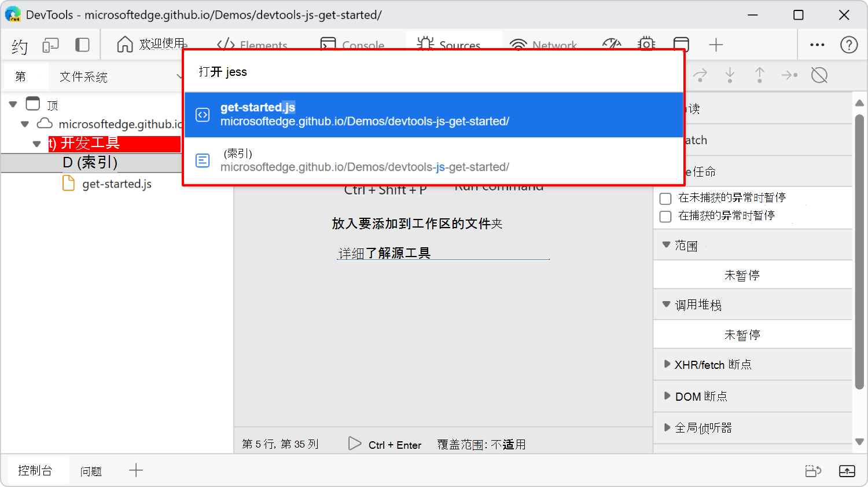Click the 约 icon at toolbar start
Screen dimensions: 868x487
pos(20,46)
